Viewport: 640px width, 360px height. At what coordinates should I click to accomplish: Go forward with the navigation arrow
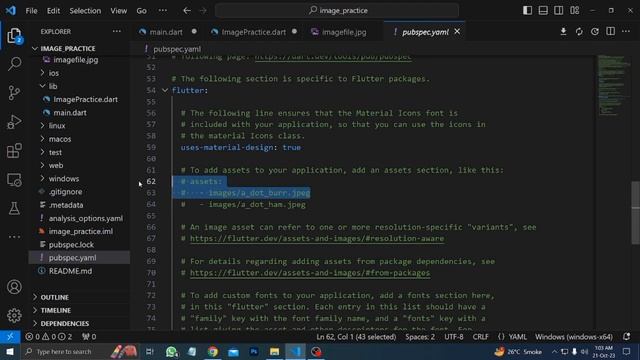click(x=203, y=11)
